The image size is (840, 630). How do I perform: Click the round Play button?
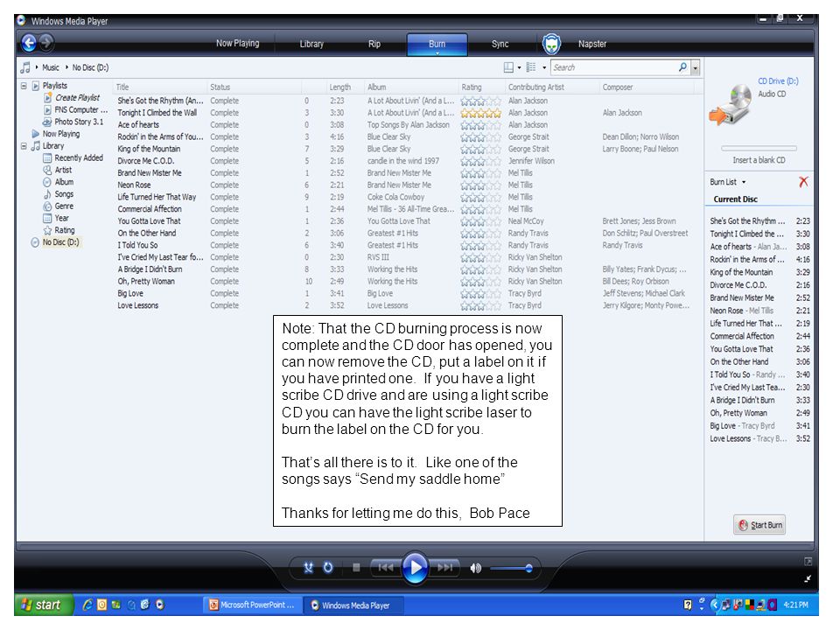coord(415,567)
